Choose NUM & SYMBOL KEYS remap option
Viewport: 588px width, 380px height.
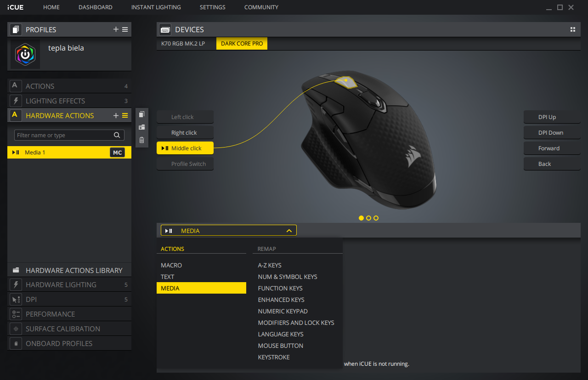[288, 277]
